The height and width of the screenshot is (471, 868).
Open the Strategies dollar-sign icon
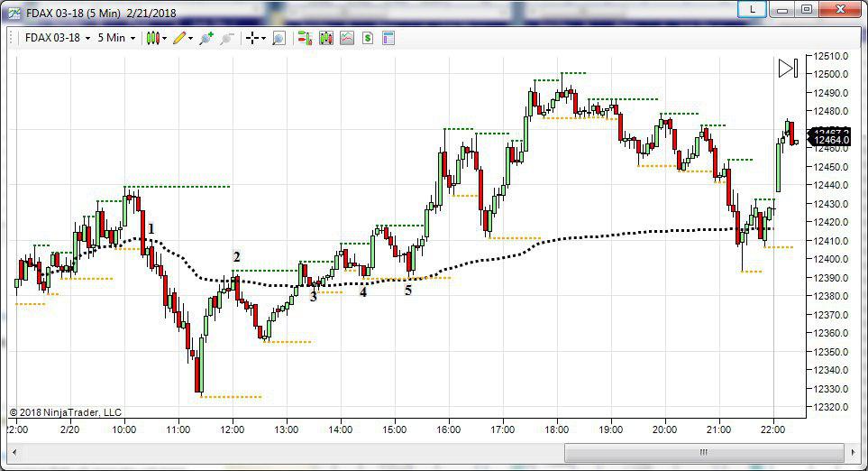[x=368, y=38]
